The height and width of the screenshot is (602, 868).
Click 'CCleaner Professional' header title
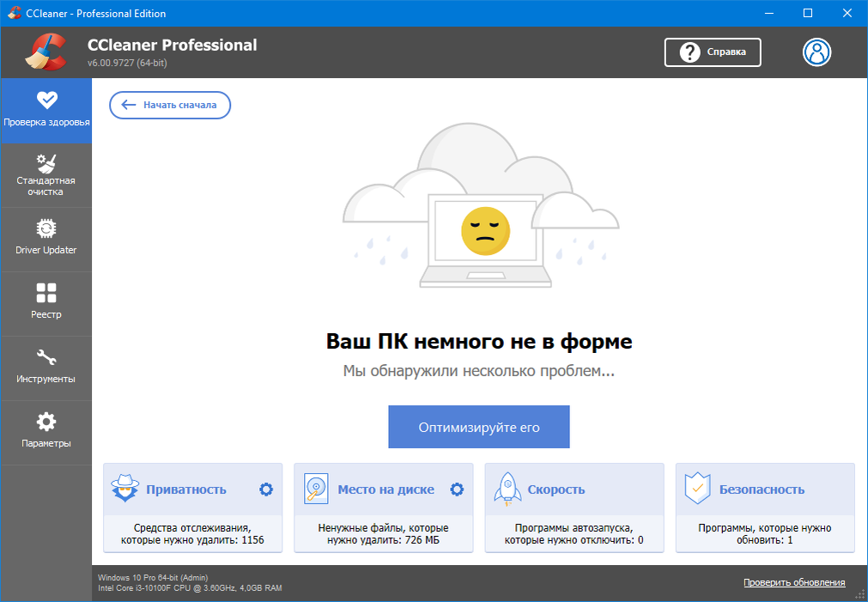point(173,45)
